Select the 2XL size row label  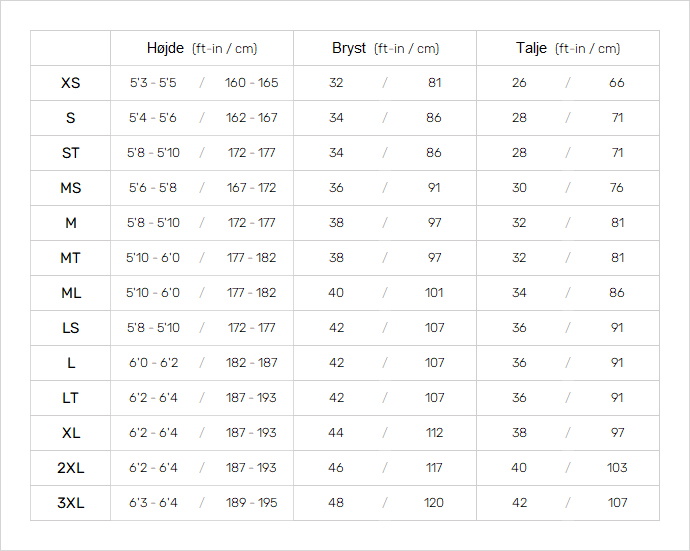pyautogui.click(x=70, y=468)
